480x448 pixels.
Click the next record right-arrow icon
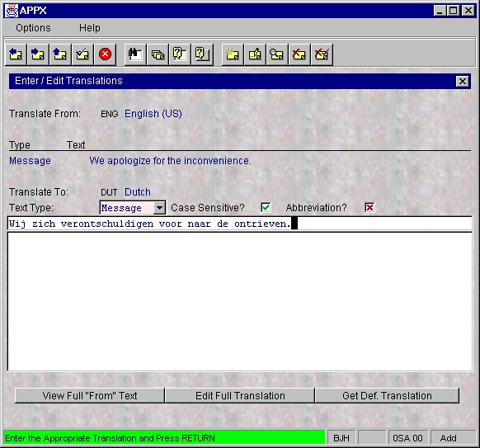(38, 54)
